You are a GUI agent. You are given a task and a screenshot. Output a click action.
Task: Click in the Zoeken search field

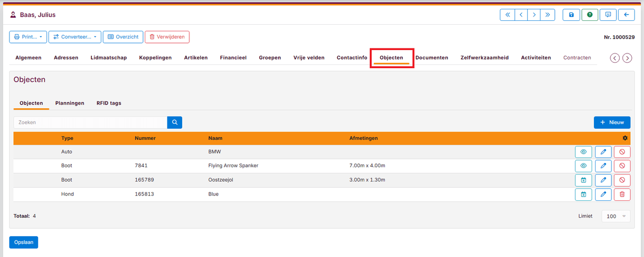[x=90, y=122]
